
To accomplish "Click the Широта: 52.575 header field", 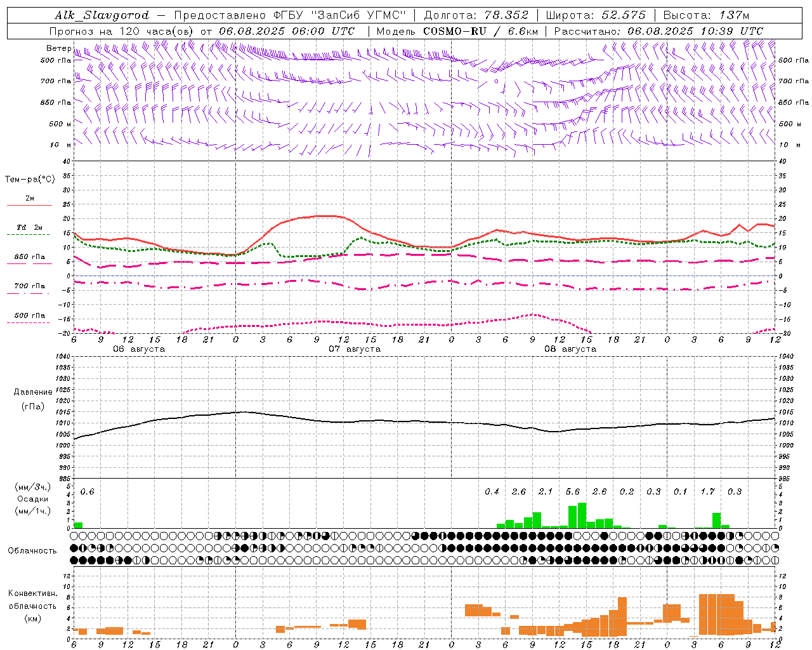I will click(595, 15).
